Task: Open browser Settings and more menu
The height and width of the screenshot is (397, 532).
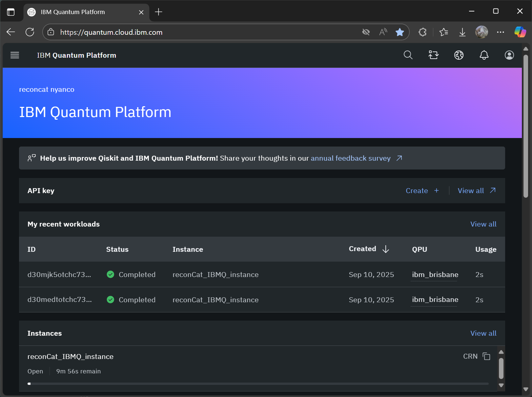Action: pos(500,32)
